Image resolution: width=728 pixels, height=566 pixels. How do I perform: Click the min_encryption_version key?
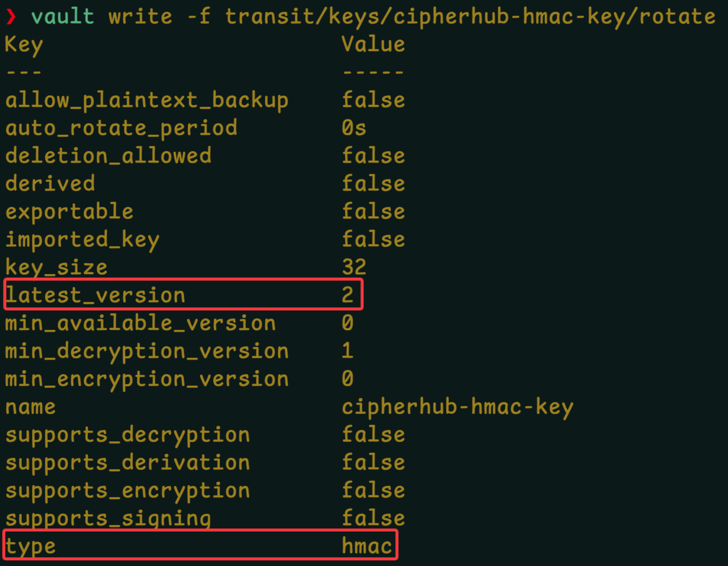click(x=147, y=379)
